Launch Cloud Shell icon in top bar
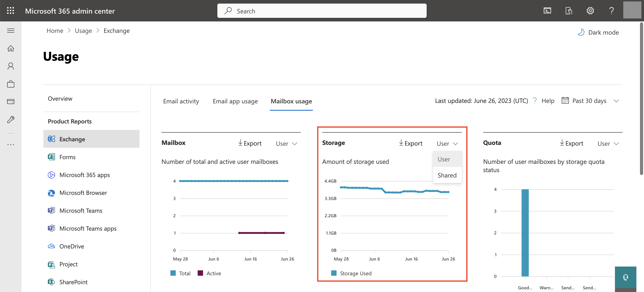644x292 pixels. [547, 11]
